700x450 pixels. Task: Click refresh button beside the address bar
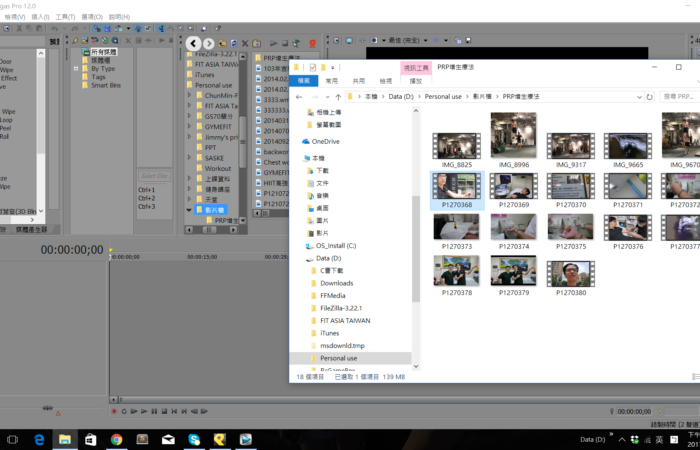pyautogui.click(x=650, y=96)
